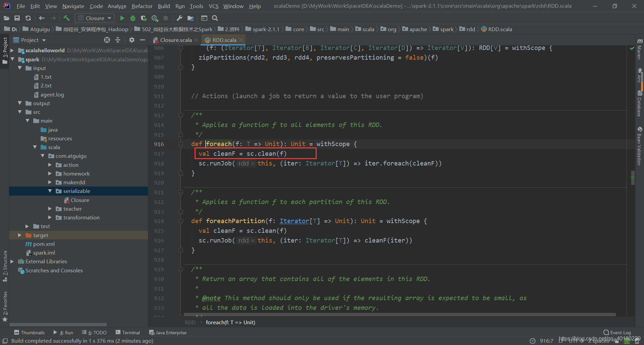Collapse the serializable package

pos(50,191)
